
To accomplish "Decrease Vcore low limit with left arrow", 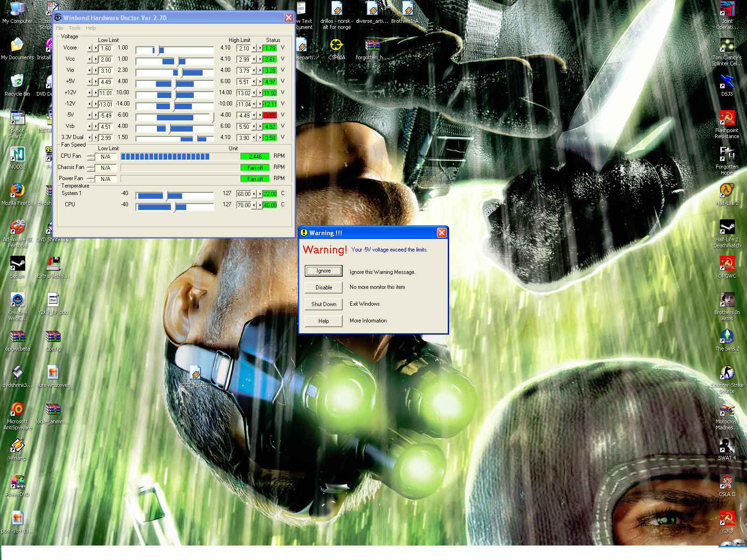I will pos(90,48).
